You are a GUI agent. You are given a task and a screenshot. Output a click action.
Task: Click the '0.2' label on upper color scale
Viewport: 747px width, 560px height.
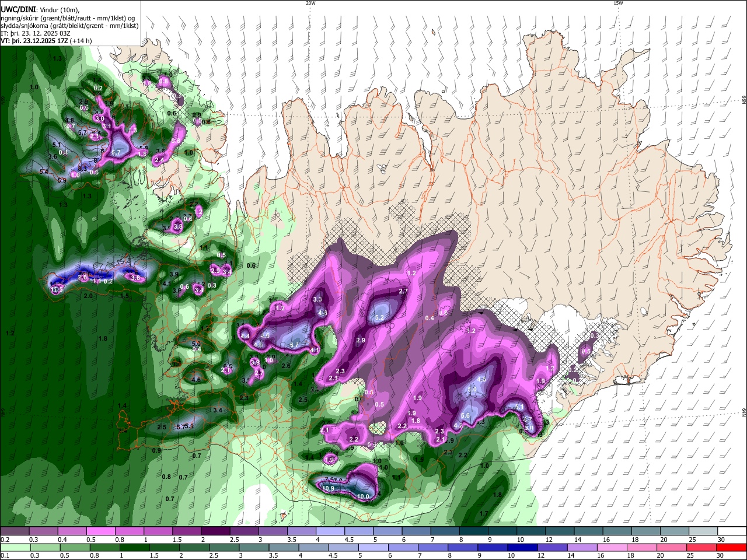click(x=5, y=540)
